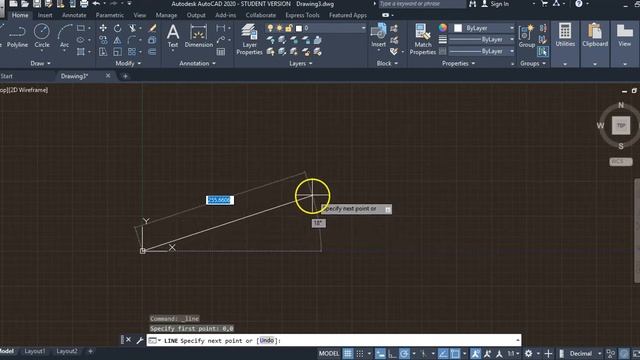Select the Offset tool
This screenshot has height=360, width=640.
coord(152,52)
